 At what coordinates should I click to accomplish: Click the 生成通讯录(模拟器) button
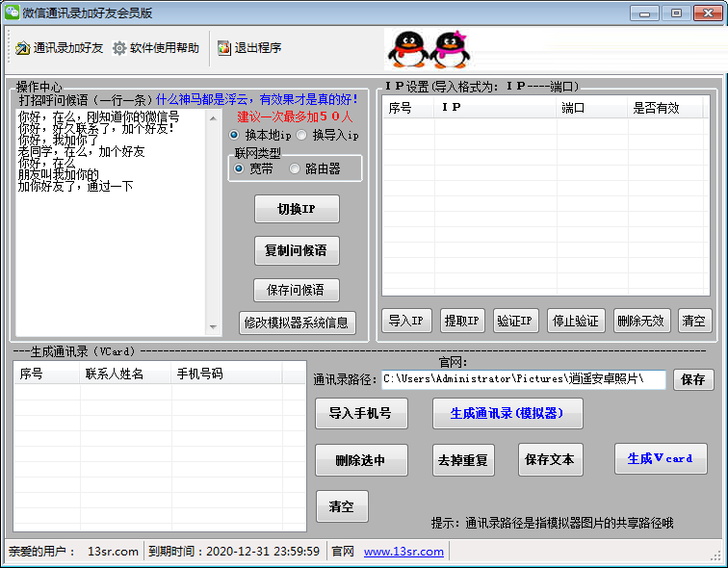[507, 413]
